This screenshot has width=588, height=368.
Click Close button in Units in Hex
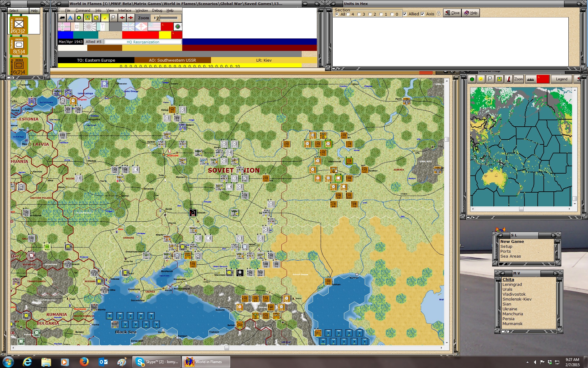(452, 13)
